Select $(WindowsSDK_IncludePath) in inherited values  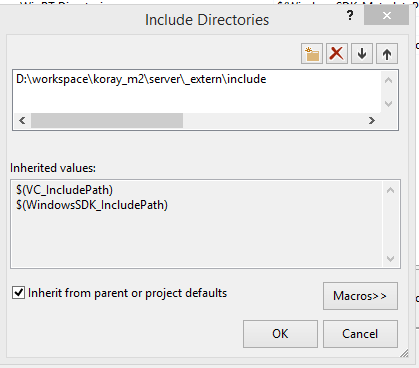[92, 205]
